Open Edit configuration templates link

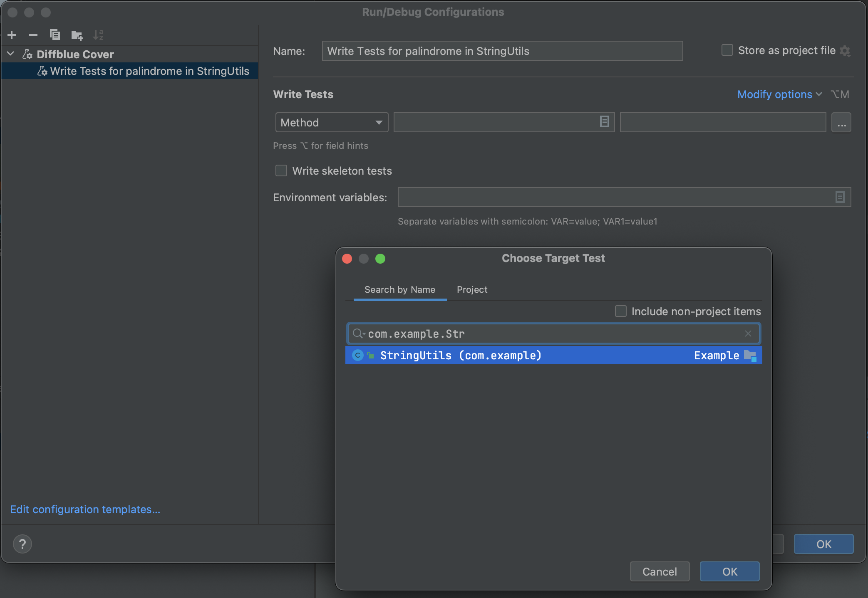point(85,509)
